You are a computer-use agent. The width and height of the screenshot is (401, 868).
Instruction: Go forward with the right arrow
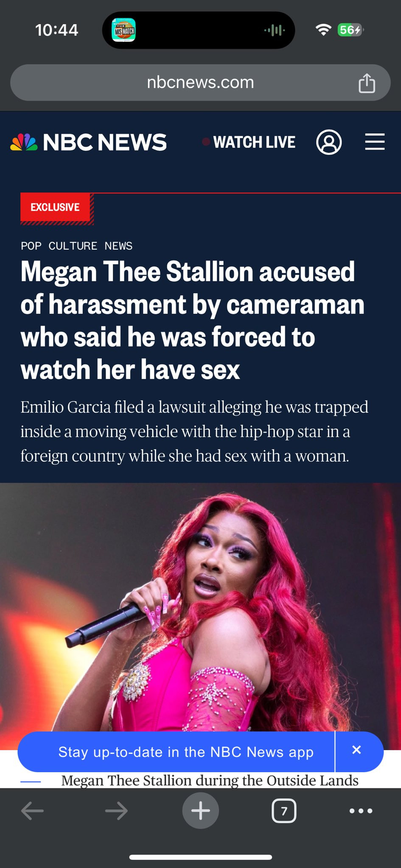click(116, 811)
